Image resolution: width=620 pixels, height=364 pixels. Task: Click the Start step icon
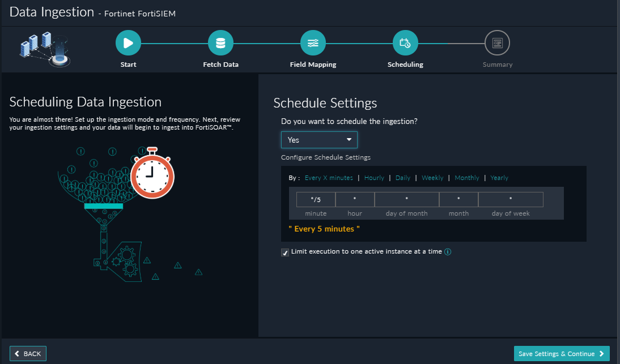[x=128, y=42]
